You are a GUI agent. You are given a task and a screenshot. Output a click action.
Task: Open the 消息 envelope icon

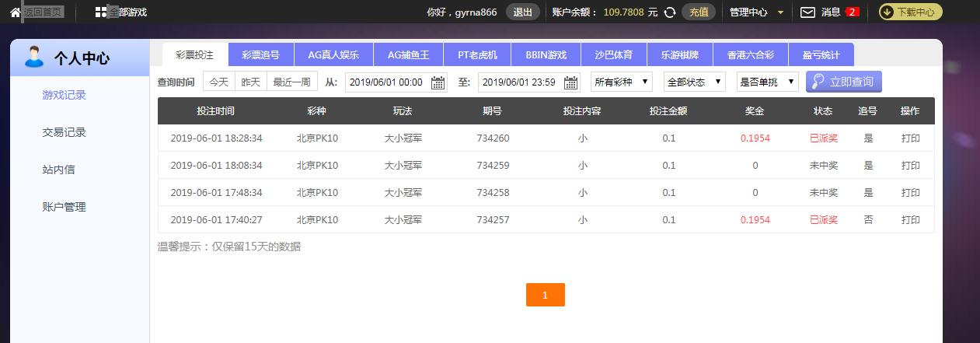(x=808, y=12)
